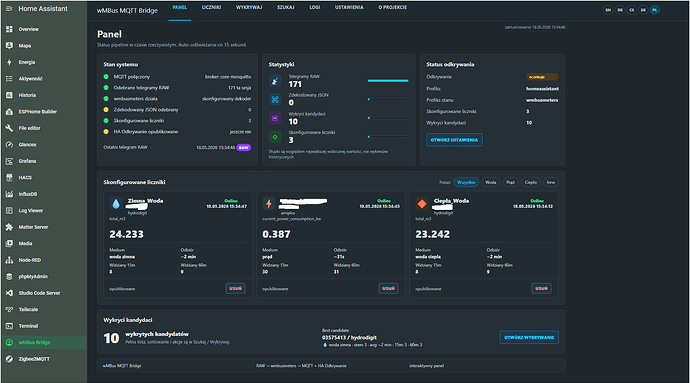The height and width of the screenshot is (383, 690).
Task: Filter meters by Woda
Action: [491, 182]
